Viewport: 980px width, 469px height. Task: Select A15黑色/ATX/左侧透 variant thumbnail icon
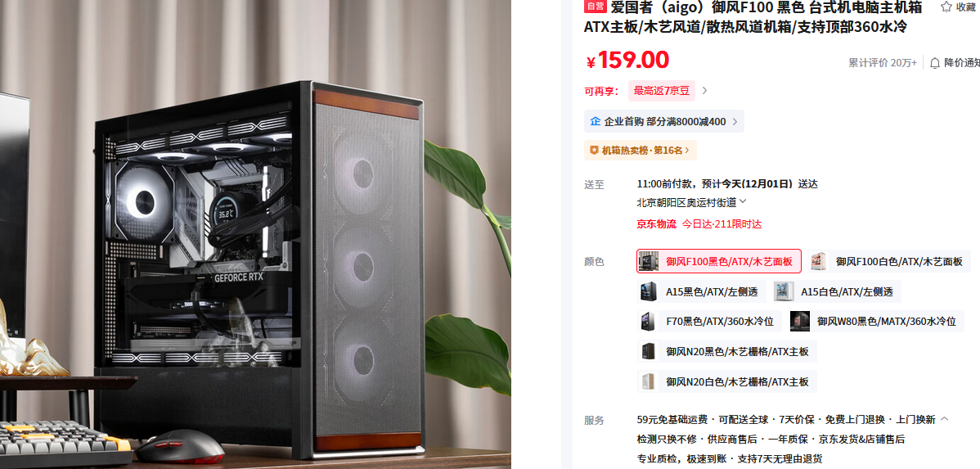(x=648, y=291)
